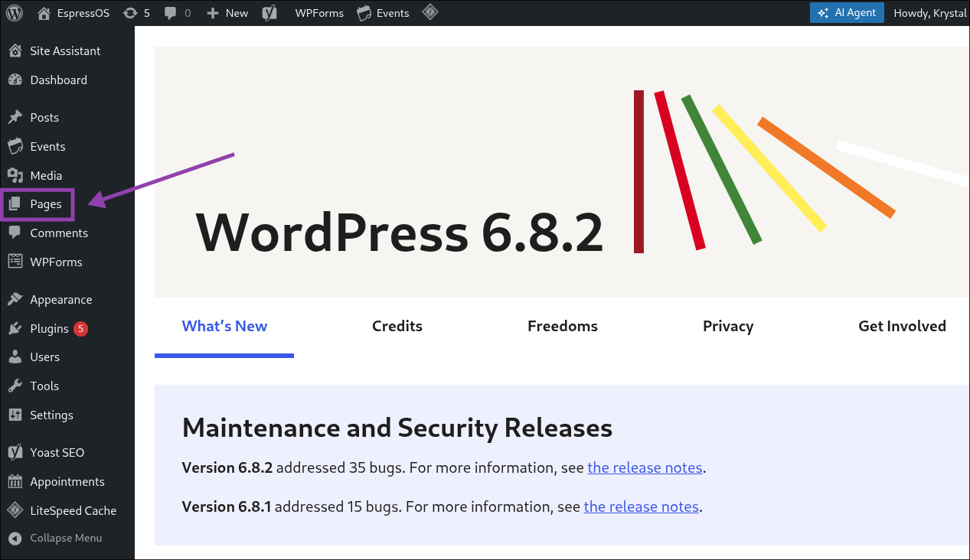Switch to the Credits tab
970x560 pixels.
pyautogui.click(x=397, y=327)
